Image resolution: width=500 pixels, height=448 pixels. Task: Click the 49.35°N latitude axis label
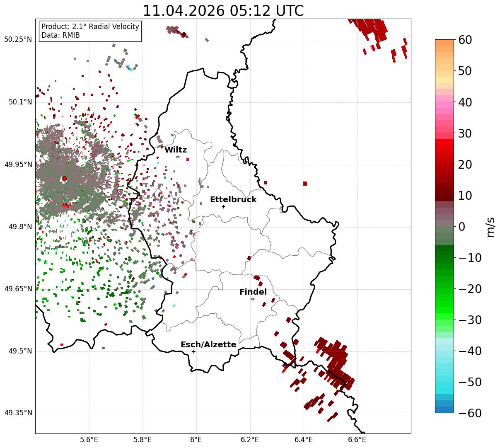[18, 413]
